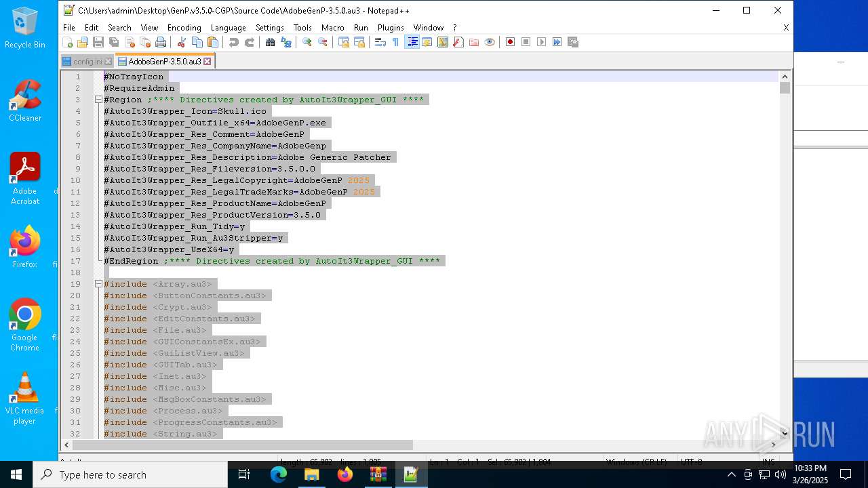
Task: Collapse the #include fold at line 19
Action: coord(98,284)
